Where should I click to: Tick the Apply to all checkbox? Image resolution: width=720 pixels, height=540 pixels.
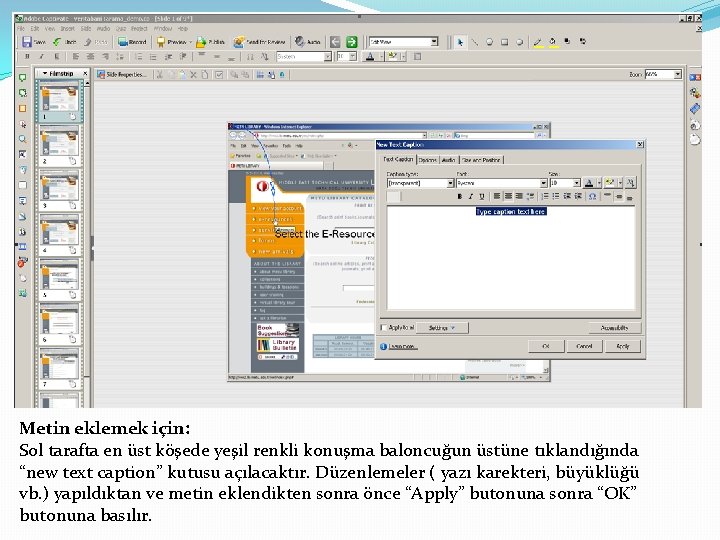(x=383, y=327)
